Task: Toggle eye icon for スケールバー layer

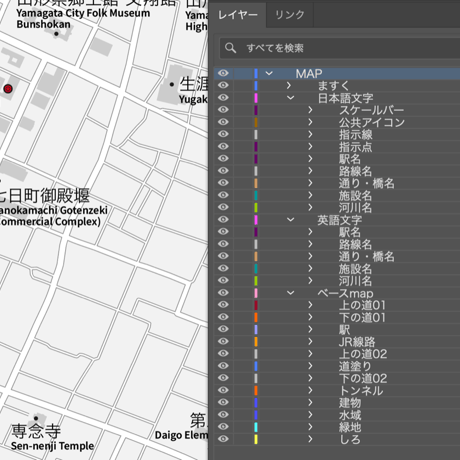Action: click(x=223, y=110)
